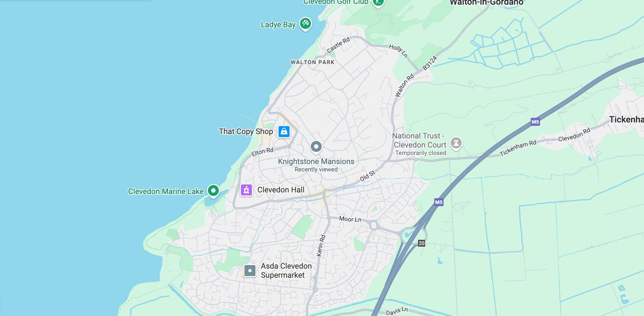
Task: Click the Moor Ln roundabout on the map
Action: click(x=374, y=225)
